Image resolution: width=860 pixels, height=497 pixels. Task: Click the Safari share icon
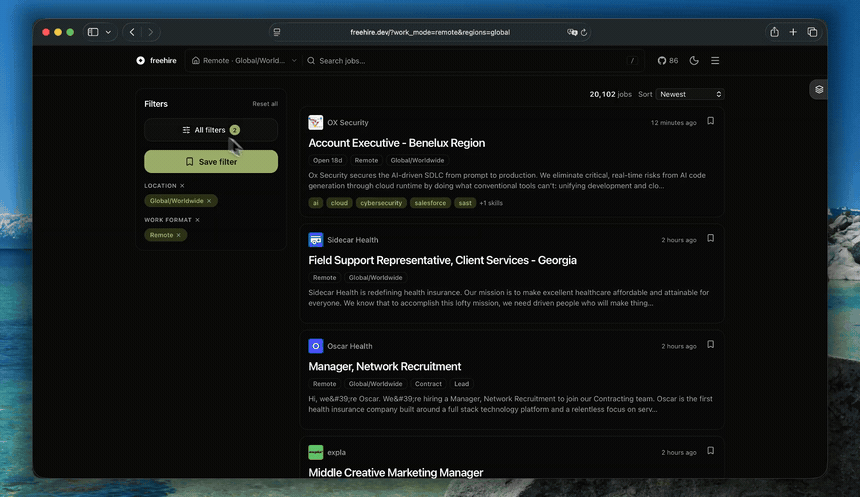click(774, 32)
